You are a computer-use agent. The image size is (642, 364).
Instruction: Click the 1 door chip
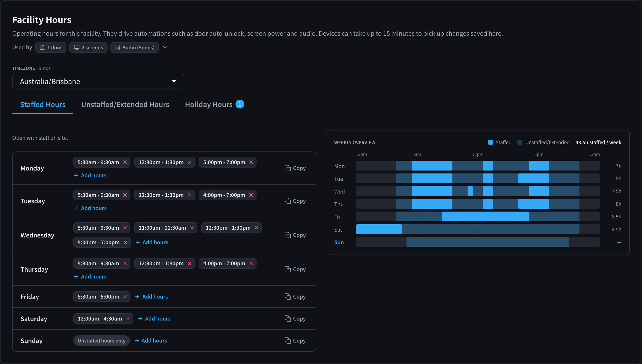[51, 47]
